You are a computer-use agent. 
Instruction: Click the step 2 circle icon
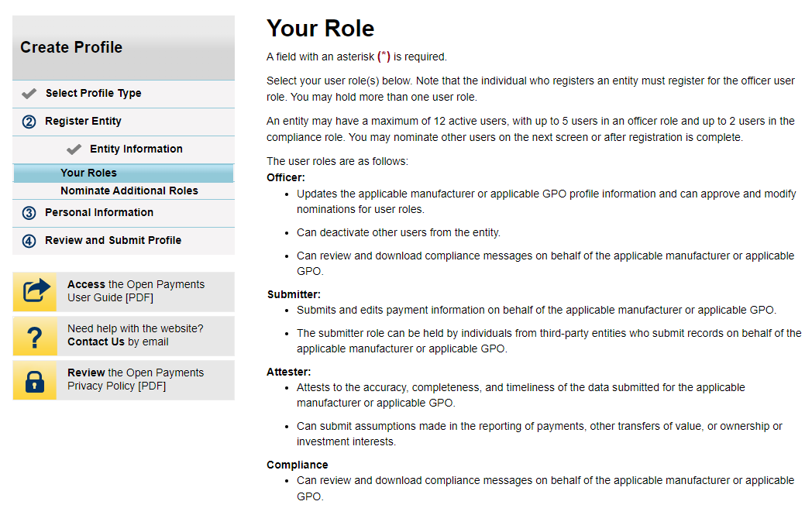pyautogui.click(x=29, y=122)
